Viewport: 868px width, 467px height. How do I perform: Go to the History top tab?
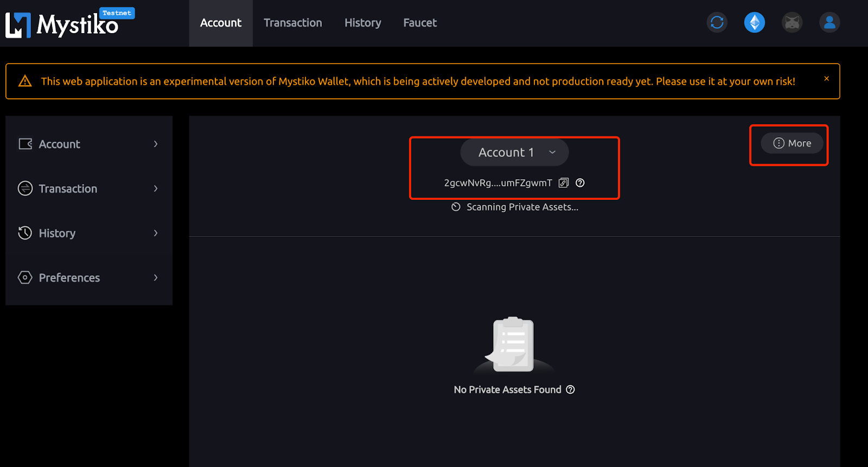tap(362, 23)
